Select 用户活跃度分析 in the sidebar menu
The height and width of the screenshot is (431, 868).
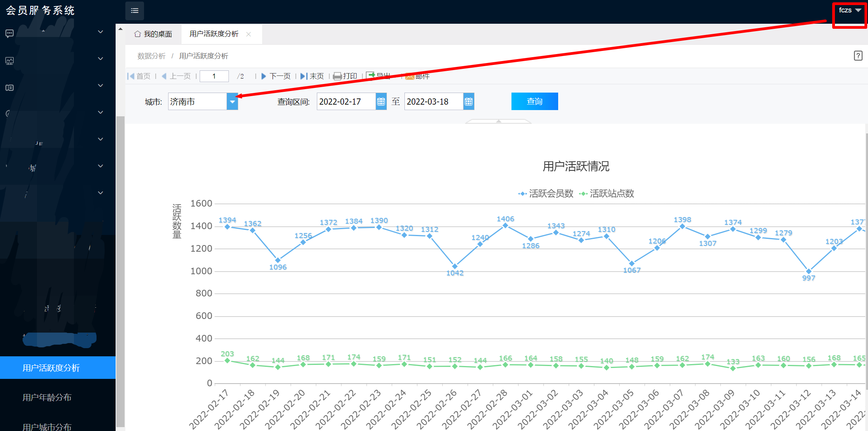[58, 368]
